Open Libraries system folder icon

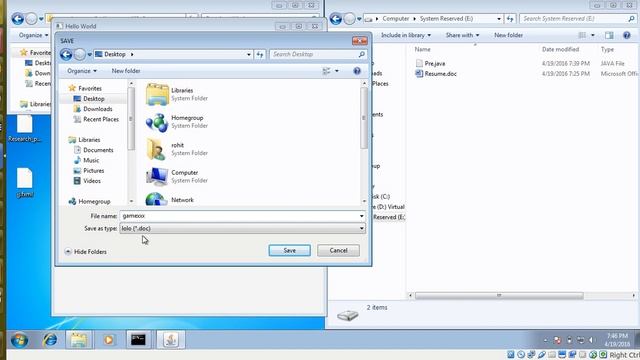click(x=157, y=94)
